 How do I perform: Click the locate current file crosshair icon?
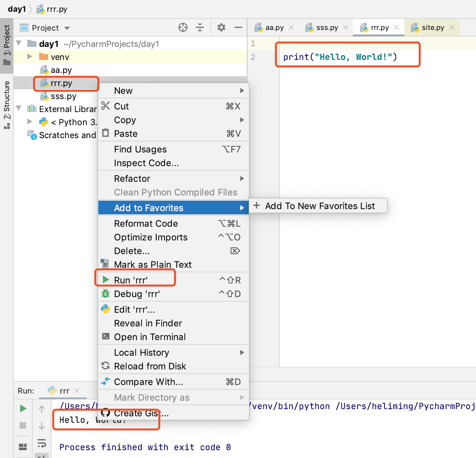point(183,28)
